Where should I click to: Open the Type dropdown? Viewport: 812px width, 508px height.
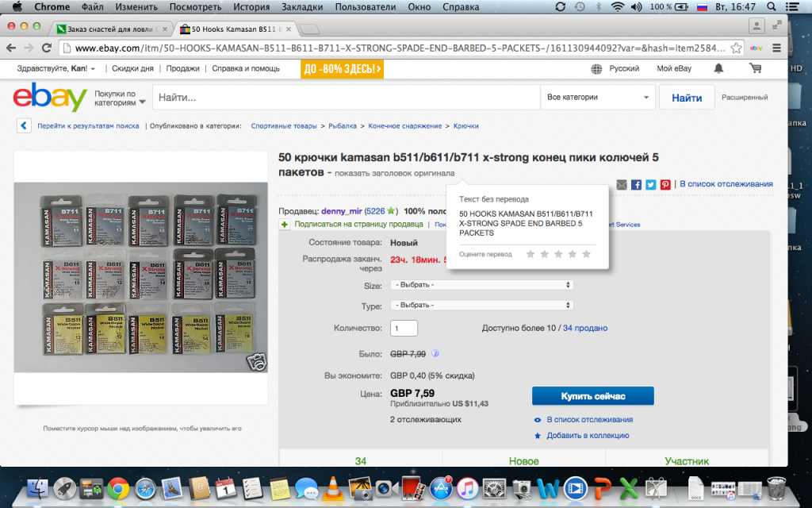pyautogui.click(x=481, y=305)
